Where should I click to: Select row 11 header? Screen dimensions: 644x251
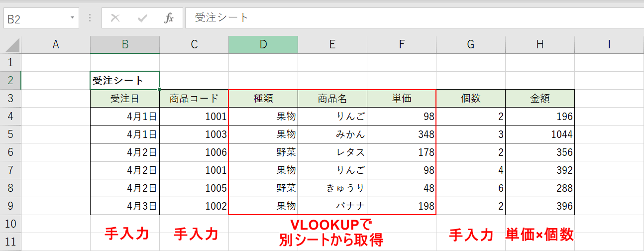11,242
